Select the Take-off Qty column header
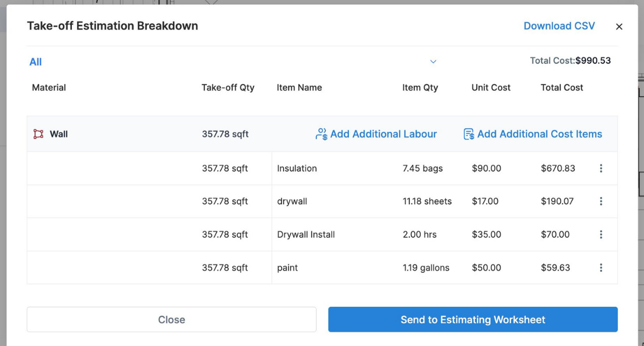 tap(228, 88)
